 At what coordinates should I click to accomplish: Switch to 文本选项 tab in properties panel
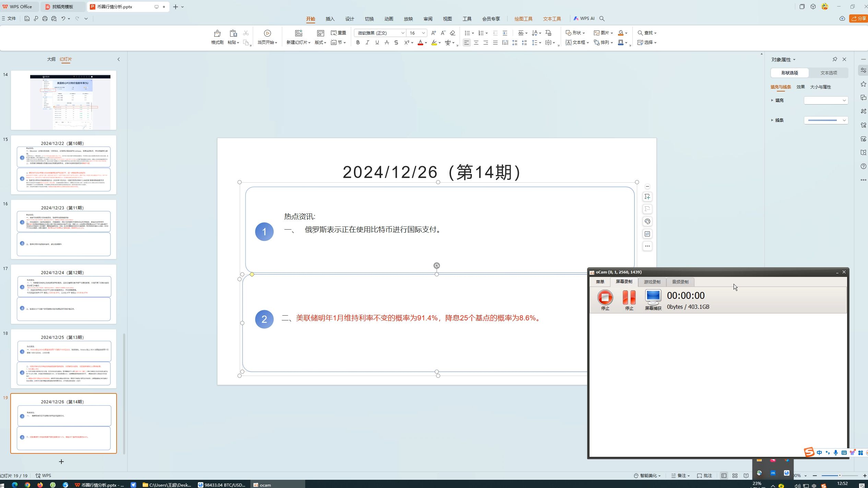pos(828,73)
